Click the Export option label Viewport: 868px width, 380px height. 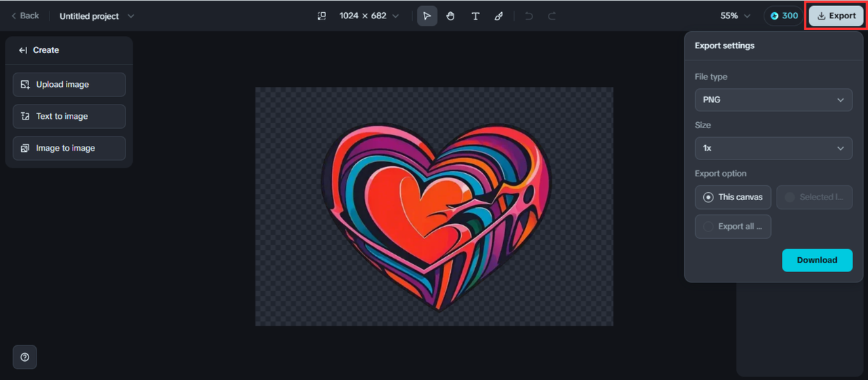tap(720, 174)
